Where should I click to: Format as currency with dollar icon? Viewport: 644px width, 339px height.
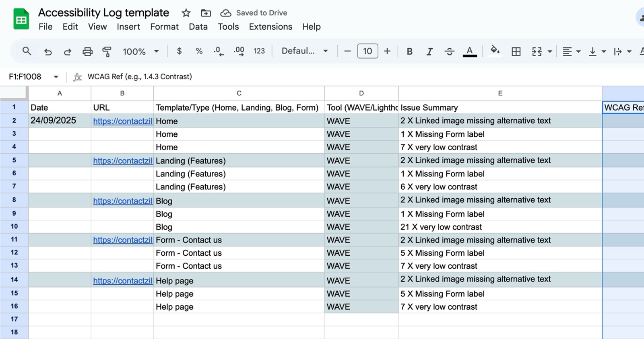coord(179,51)
